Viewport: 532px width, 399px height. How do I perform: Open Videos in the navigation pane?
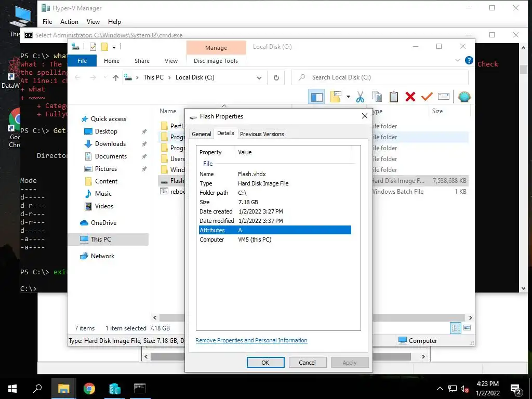pyautogui.click(x=104, y=206)
